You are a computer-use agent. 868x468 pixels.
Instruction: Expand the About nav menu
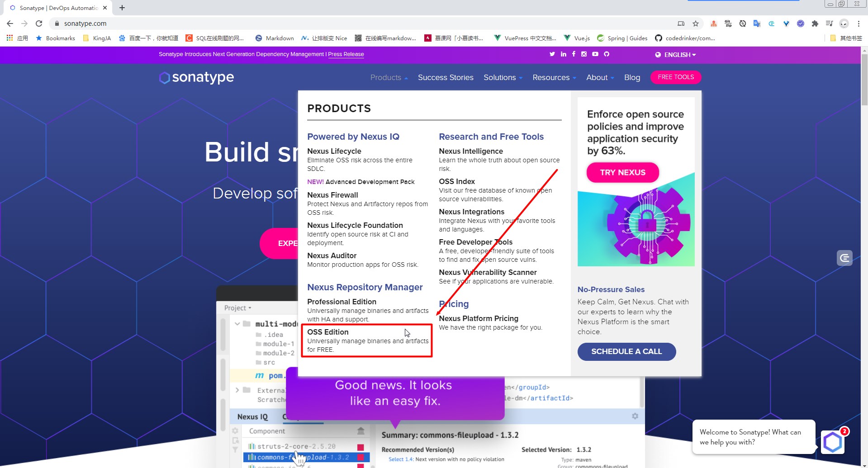click(x=600, y=78)
